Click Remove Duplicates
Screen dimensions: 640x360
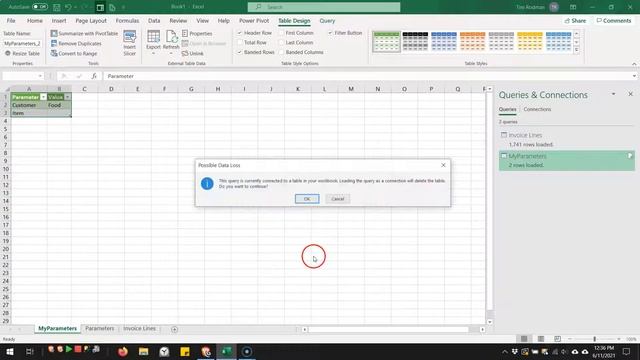click(x=76, y=43)
